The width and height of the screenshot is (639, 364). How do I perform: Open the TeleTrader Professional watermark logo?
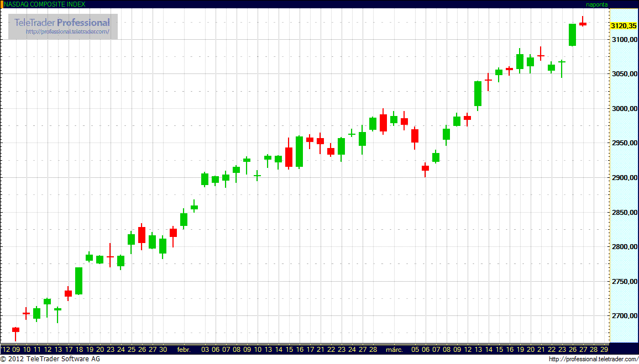[62, 23]
